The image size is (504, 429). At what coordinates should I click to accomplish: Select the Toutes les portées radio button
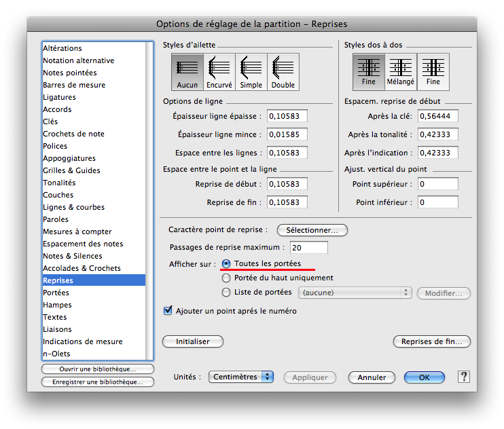[227, 263]
